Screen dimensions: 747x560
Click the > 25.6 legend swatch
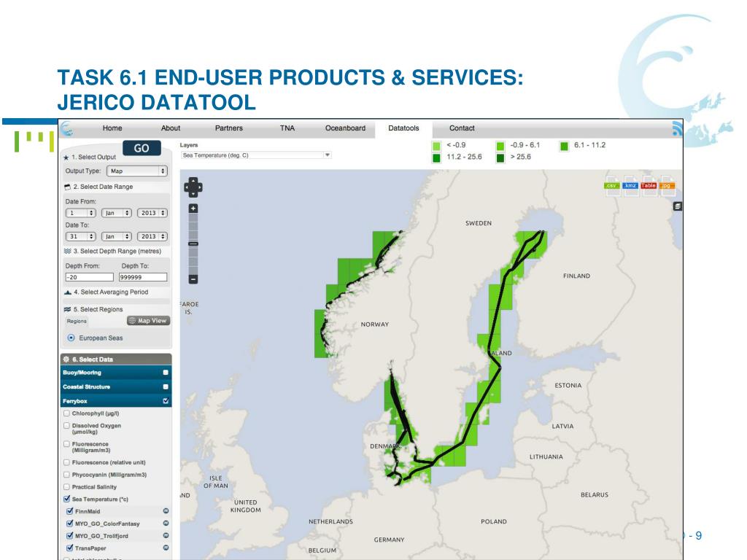point(500,157)
